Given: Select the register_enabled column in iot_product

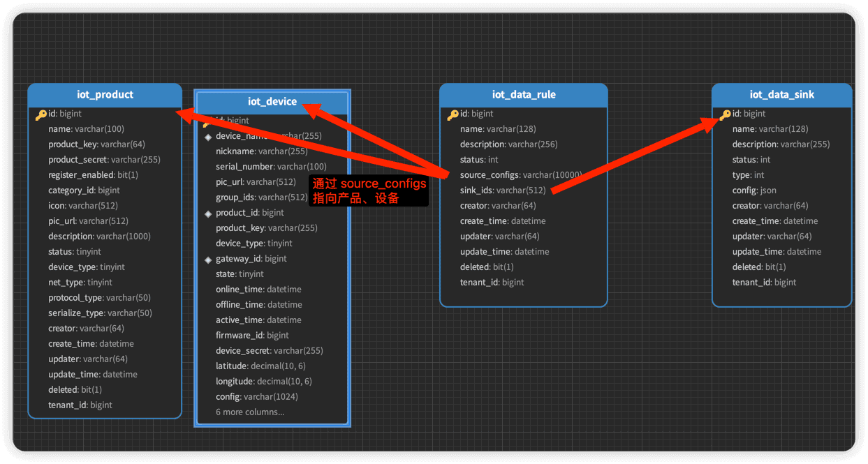Looking at the screenshot, I should 93,175.
